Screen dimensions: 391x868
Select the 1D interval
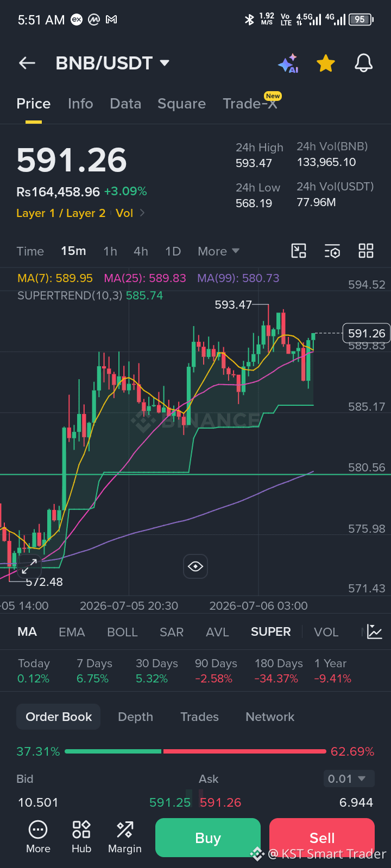coord(173,251)
